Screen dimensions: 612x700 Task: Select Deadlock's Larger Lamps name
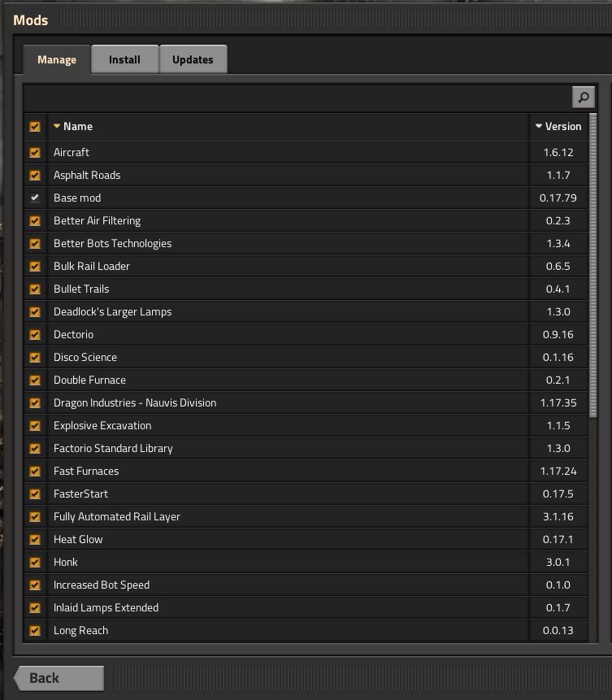[x=112, y=311]
